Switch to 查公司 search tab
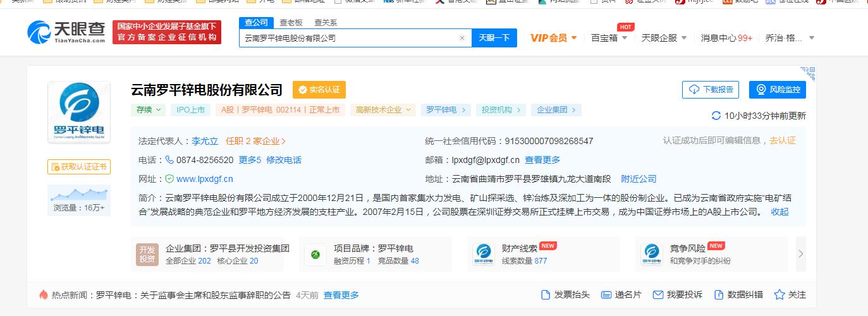The image size is (868, 316). (x=256, y=22)
